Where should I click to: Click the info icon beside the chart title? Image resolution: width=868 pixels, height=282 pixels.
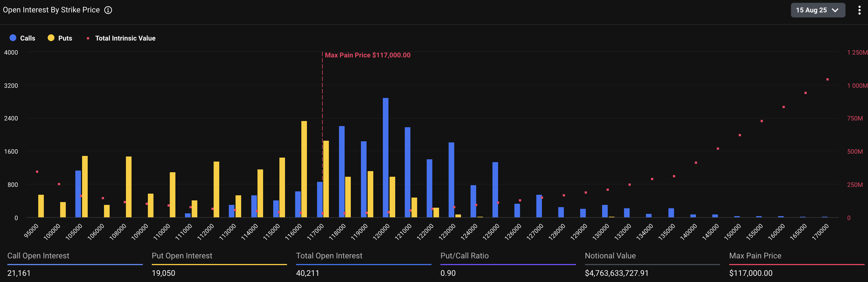pos(108,10)
